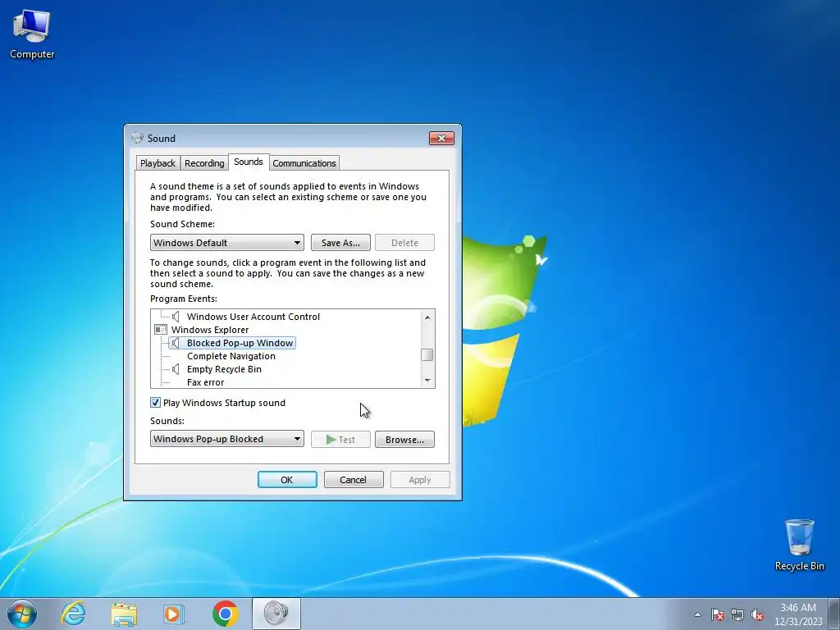Click the Save As... button
This screenshot has width=840, height=630.
coord(340,243)
